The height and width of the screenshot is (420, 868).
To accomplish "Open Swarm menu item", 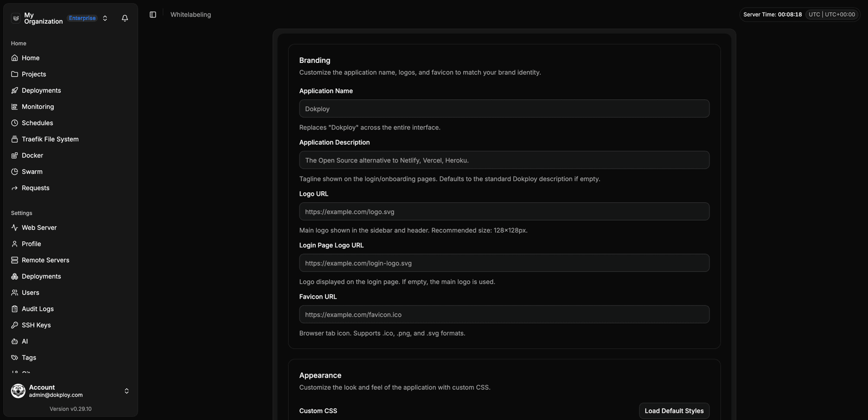I will click(71, 172).
